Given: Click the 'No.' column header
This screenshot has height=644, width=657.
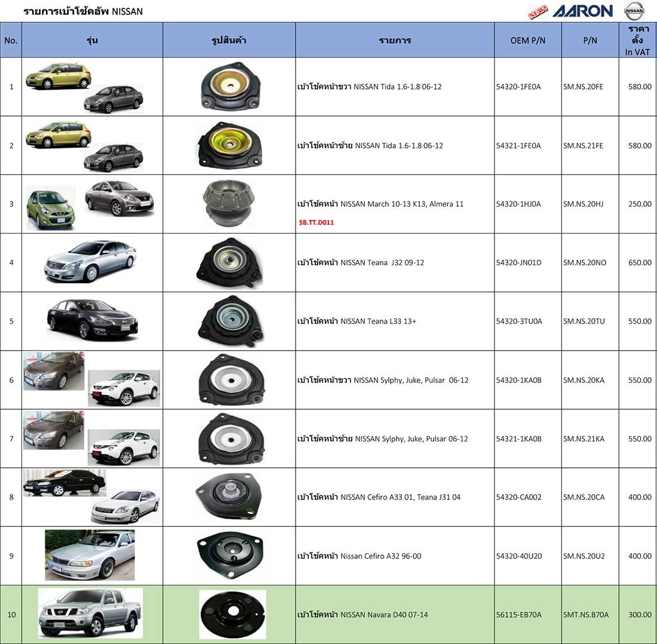Looking at the screenshot, I should click(x=11, y=41).
